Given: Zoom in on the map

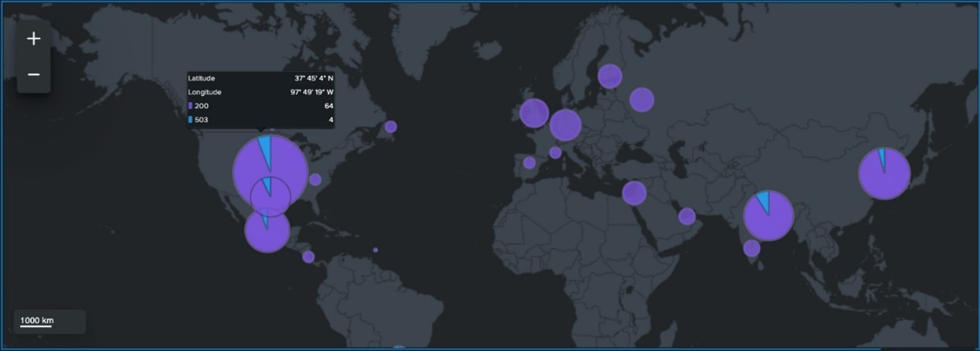Looking at the screenshot, I should point(33,39).
